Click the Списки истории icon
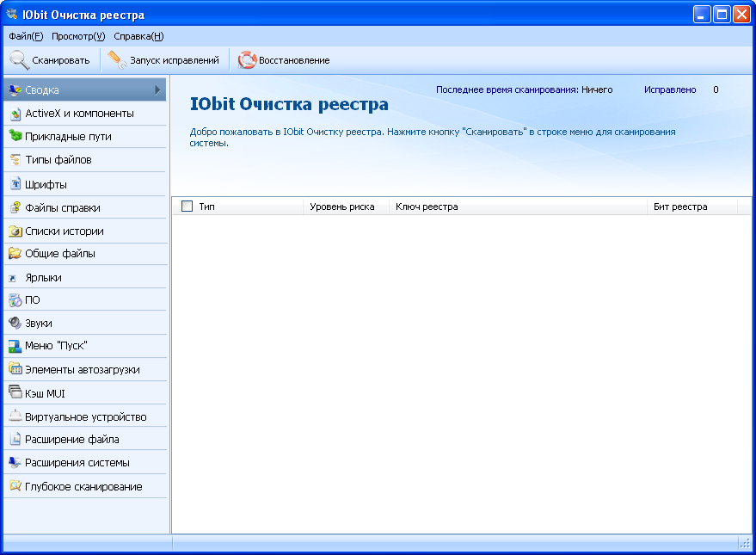Screen dimensions: 756x555 [15, 231]
